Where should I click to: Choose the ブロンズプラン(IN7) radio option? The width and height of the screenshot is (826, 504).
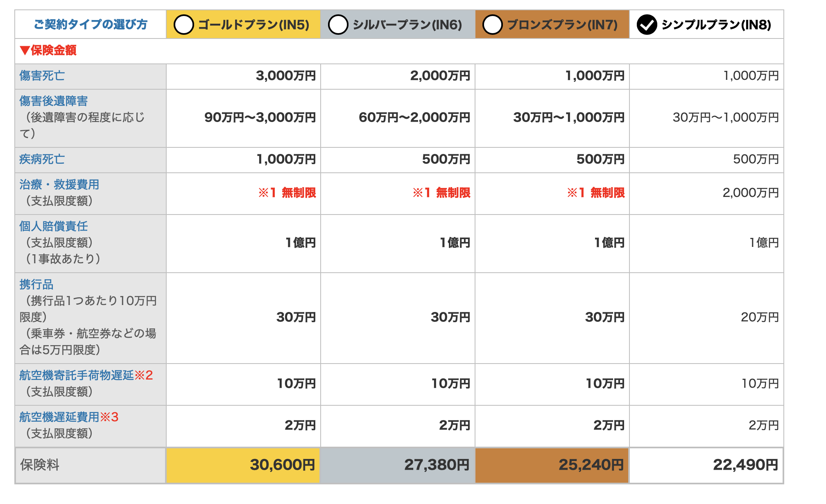tap(493, 25)
